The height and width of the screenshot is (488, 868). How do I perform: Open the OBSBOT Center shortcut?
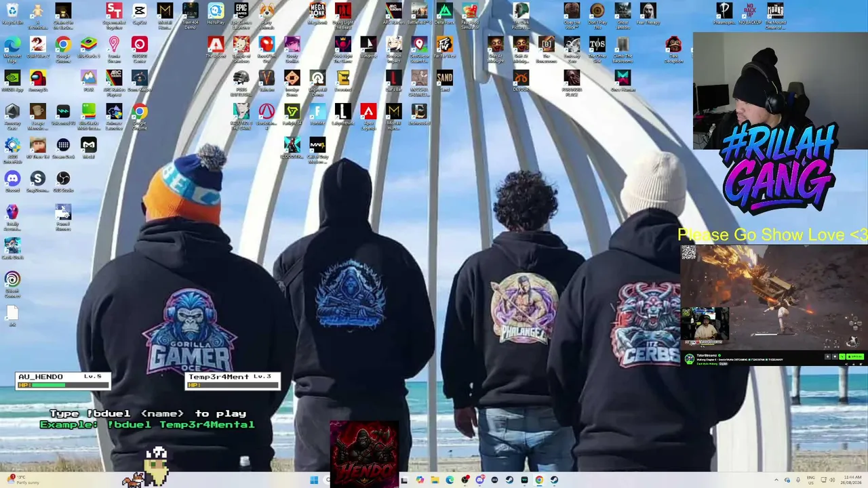click(140, 50)
